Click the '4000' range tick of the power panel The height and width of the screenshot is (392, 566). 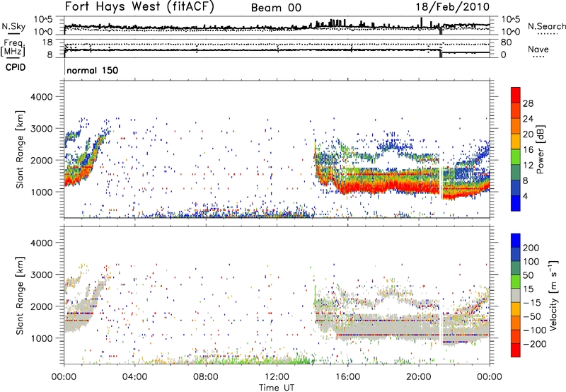[41, 97]
